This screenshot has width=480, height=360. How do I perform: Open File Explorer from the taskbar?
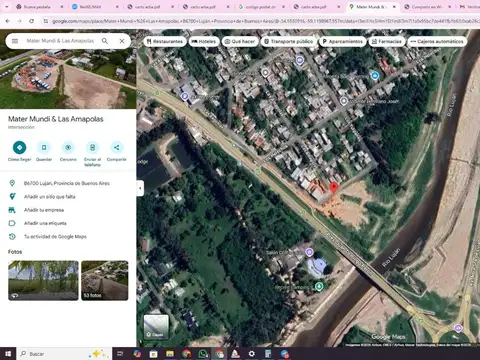tap(170, 354)
